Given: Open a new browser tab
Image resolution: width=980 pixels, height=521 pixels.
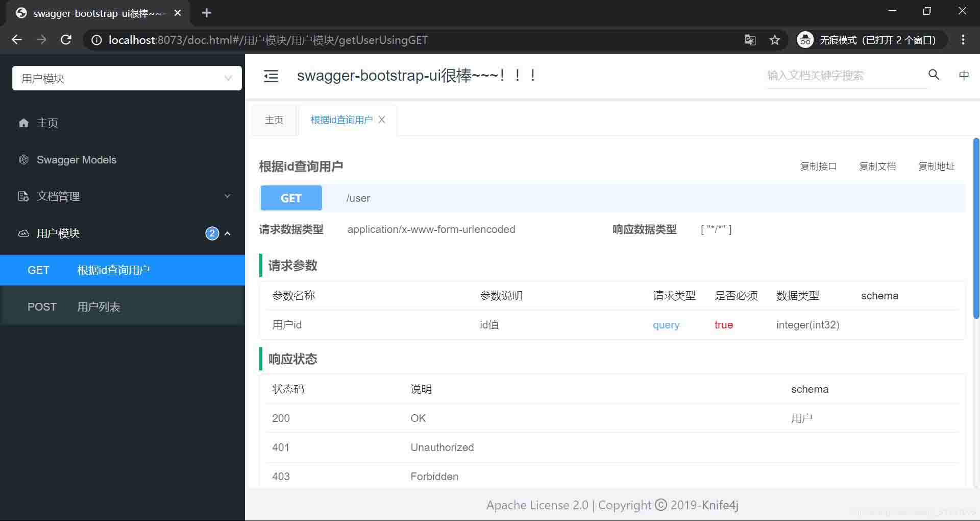Looking at the screenshot, I should pyautogui.click(x=206, y=13).
